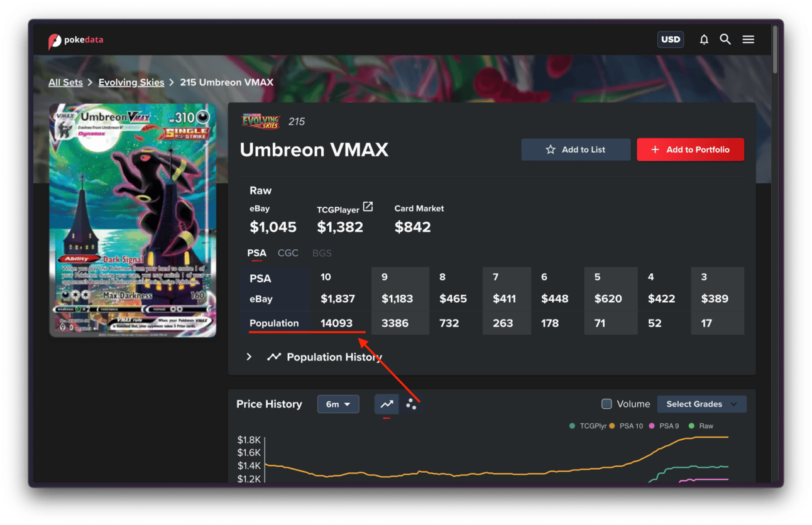Toggle the TCGPlyr legend swatch
The width and height of the screenshot is (812, 525).
tap(572, 426)
